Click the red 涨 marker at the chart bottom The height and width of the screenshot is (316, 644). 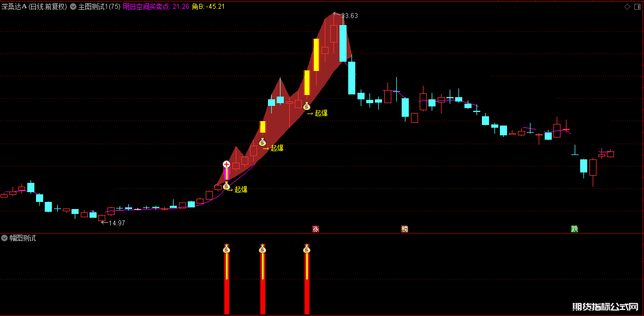point(315,229)
